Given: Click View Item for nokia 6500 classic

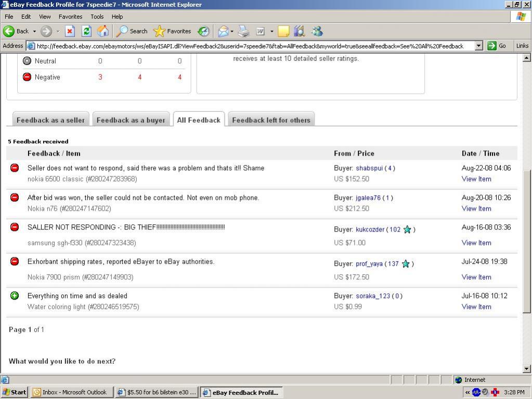Looking at the screenshot, I should (x=476, y=179).
